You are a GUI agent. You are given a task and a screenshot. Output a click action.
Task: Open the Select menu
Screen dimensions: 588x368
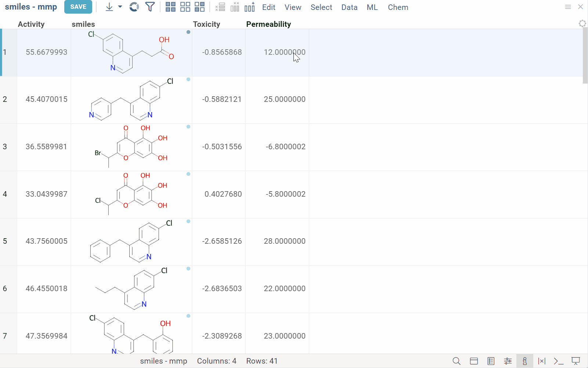click(321, 7)
